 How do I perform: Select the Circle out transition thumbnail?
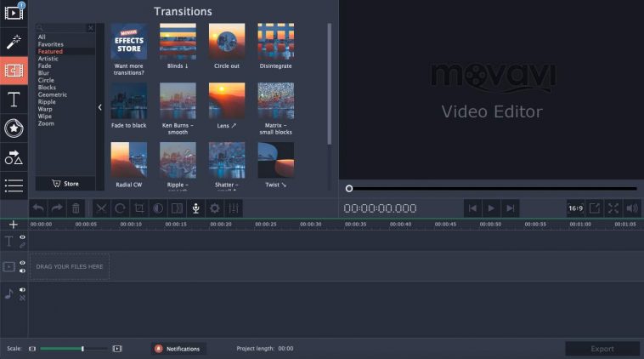click(x=227, y=43)
